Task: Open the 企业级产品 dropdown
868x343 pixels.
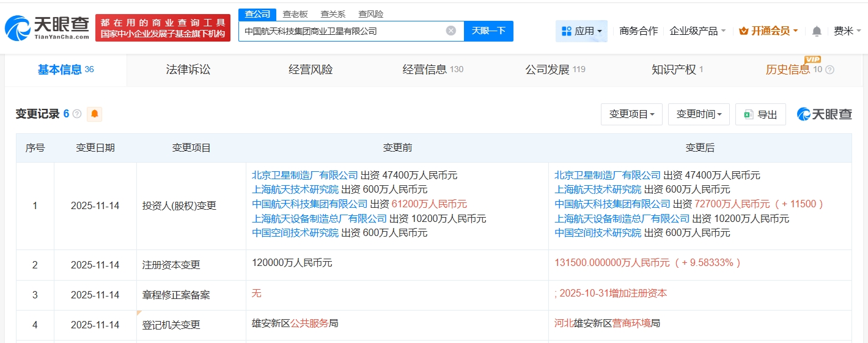Action: [697, 31]
